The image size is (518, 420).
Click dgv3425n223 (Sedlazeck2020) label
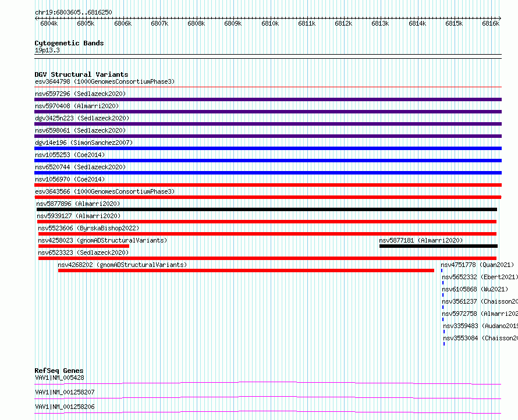[82, 118]
